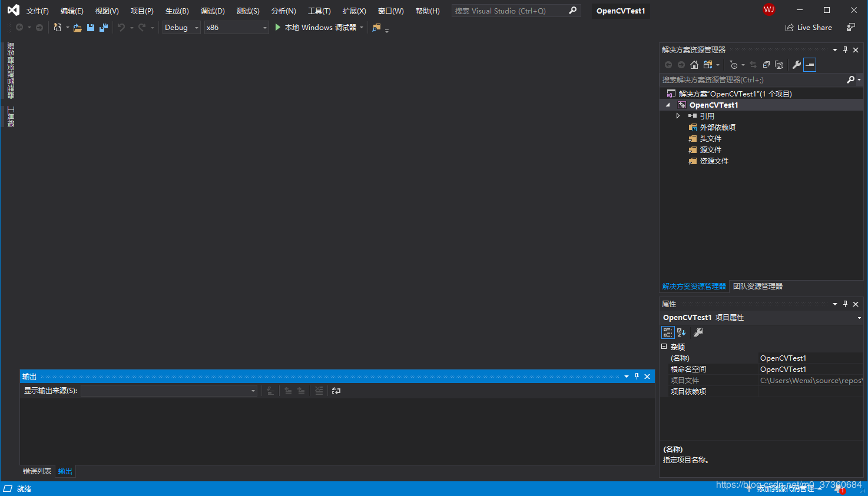Toggle alphabetical sort in Properties panel
The width and height of the screenshot is (868, 496).
coord(681,332)
